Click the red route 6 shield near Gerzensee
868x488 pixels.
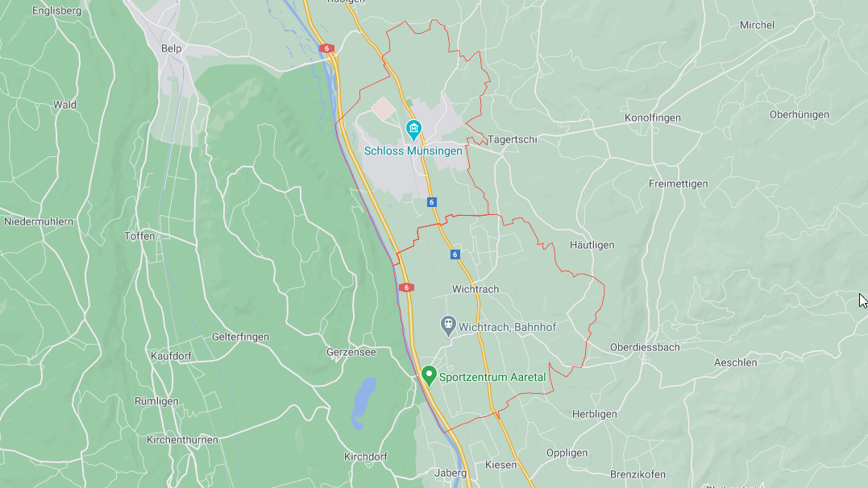click(406, 287)
